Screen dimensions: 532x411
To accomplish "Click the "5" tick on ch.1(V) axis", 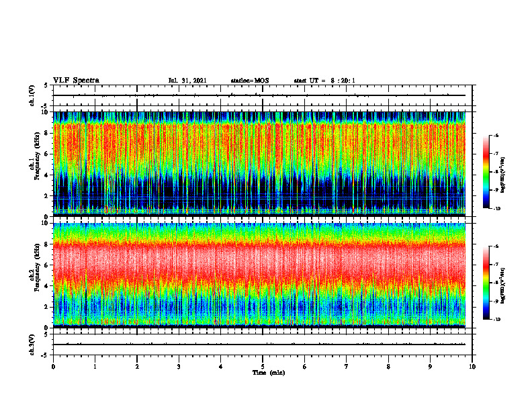I will [46, 86].
